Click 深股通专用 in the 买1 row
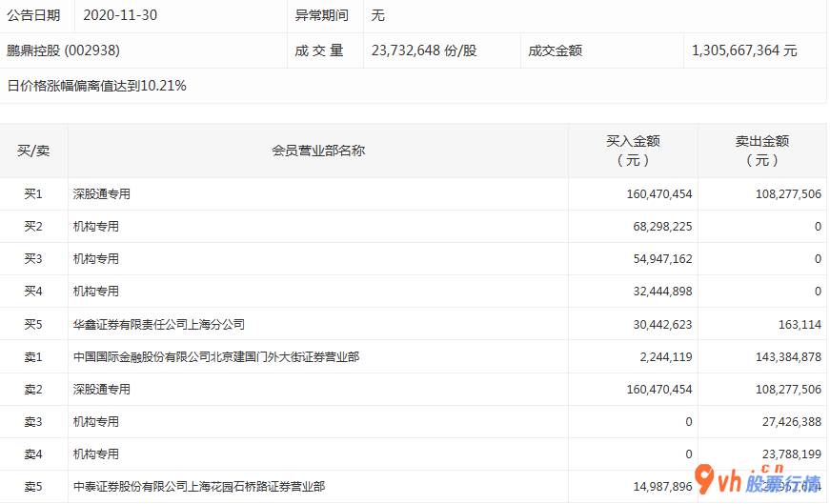 click(x=102, y=194)
